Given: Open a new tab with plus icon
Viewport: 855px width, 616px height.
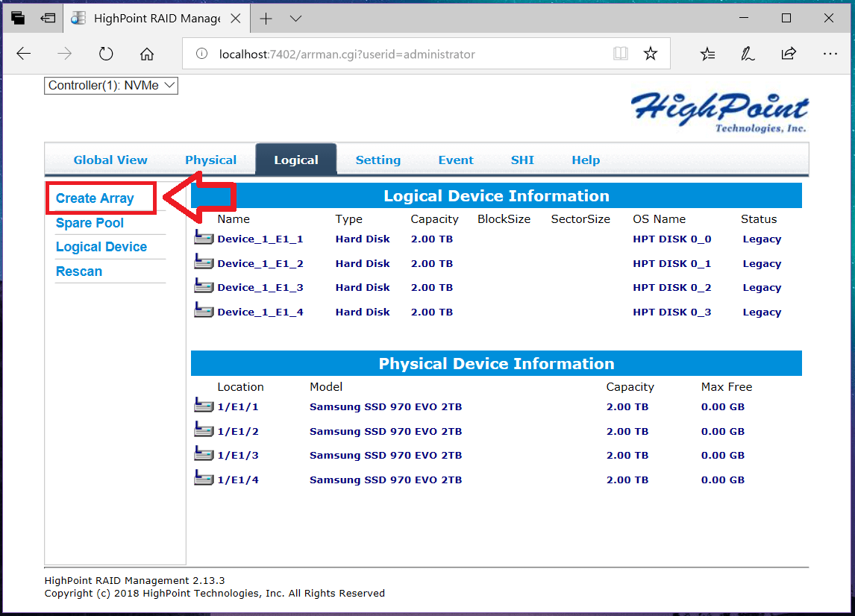Looking at the screenshot, I should click(x=266, y=19).
